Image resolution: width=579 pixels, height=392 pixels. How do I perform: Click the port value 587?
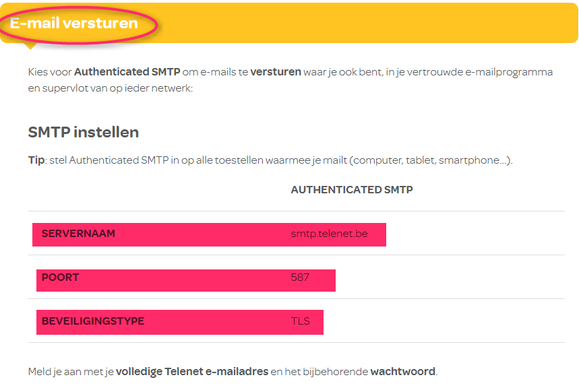coord(300,277)
